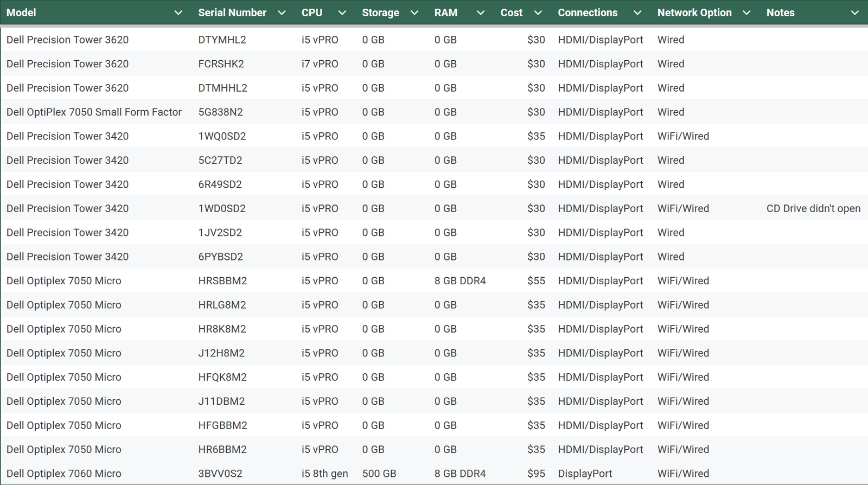
Task: Select serial number 6PYBSD2
Action: pos(221,257)
